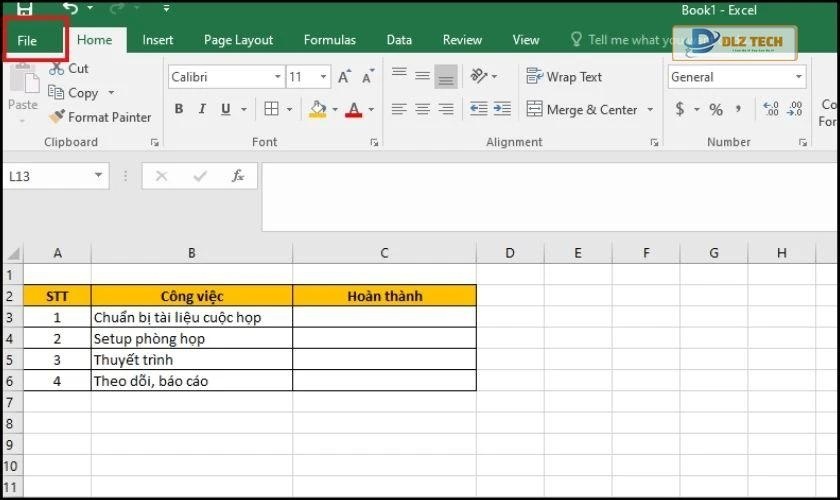The image size is (840, 500).
Task: Click the underline button
Action: coord(226,109)
